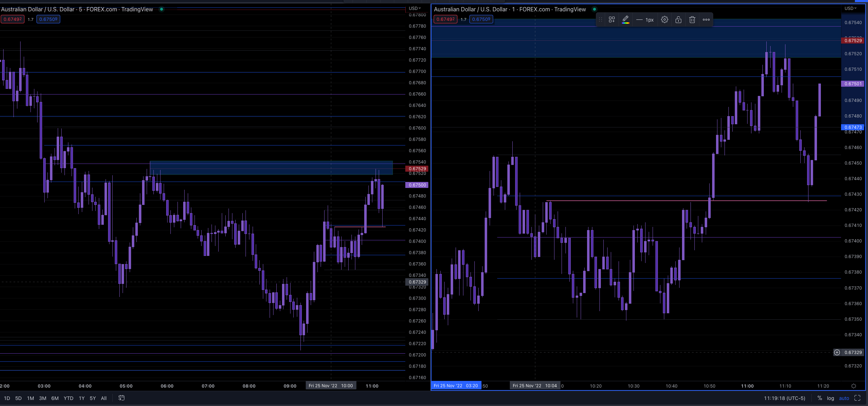The height and width of the screenshot is (406, 868).
Task: Toggle logarithmic scale with the log button
Action: point(830,398)
